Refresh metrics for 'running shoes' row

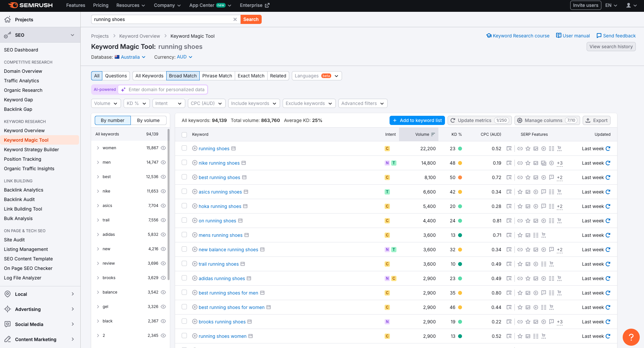click(x=608, y=149)
